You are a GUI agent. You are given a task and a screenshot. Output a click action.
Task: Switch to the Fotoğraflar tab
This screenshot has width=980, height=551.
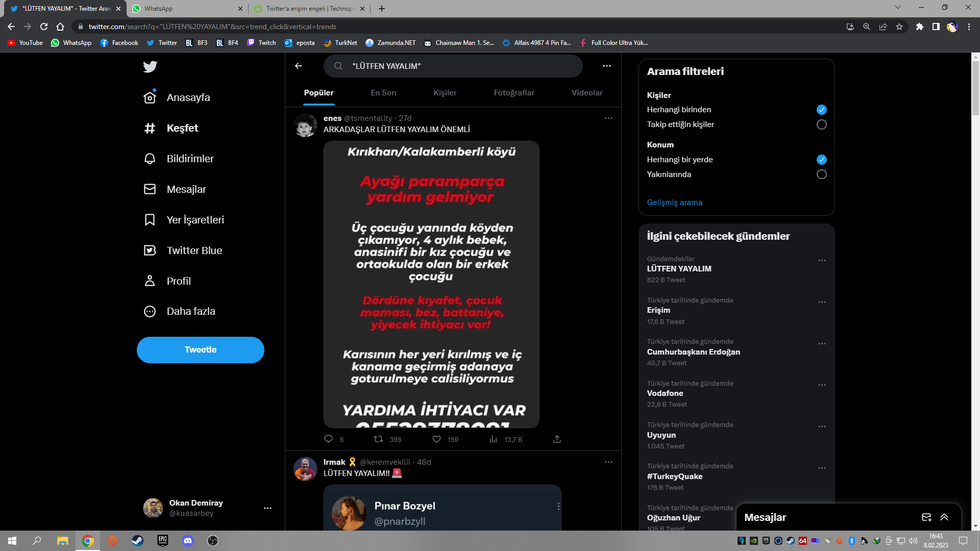tap(514, 93)
